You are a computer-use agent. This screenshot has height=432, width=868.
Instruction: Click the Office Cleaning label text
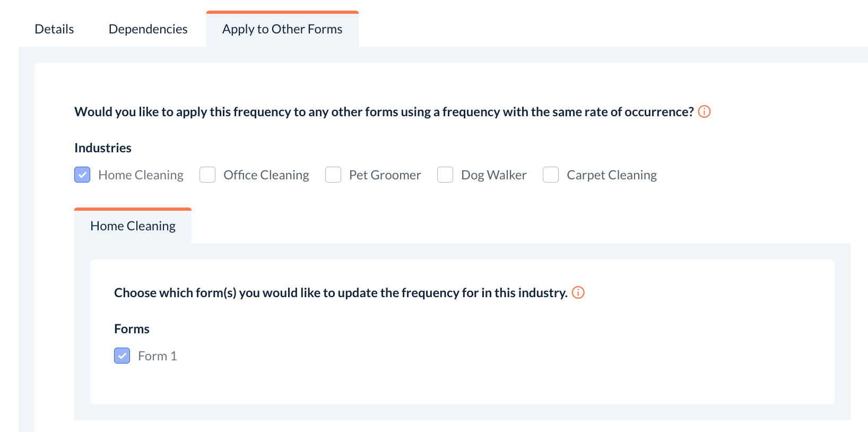click(266, 175)
